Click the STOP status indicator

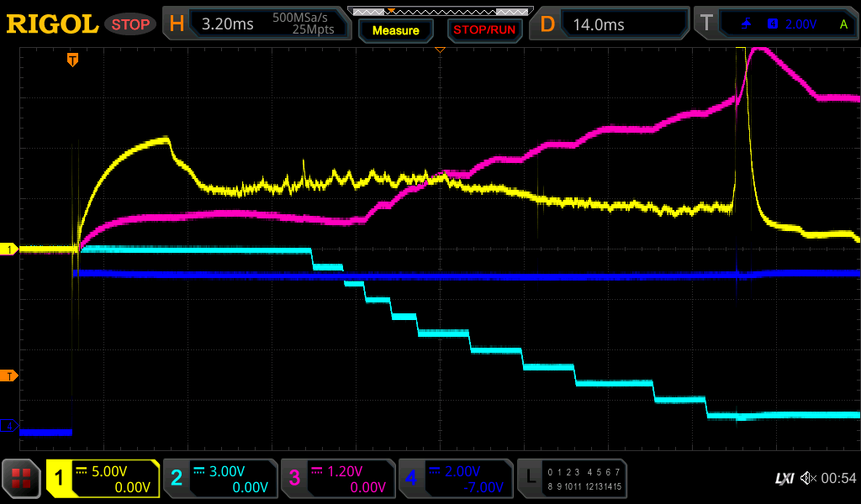click(x=129, y=24)
